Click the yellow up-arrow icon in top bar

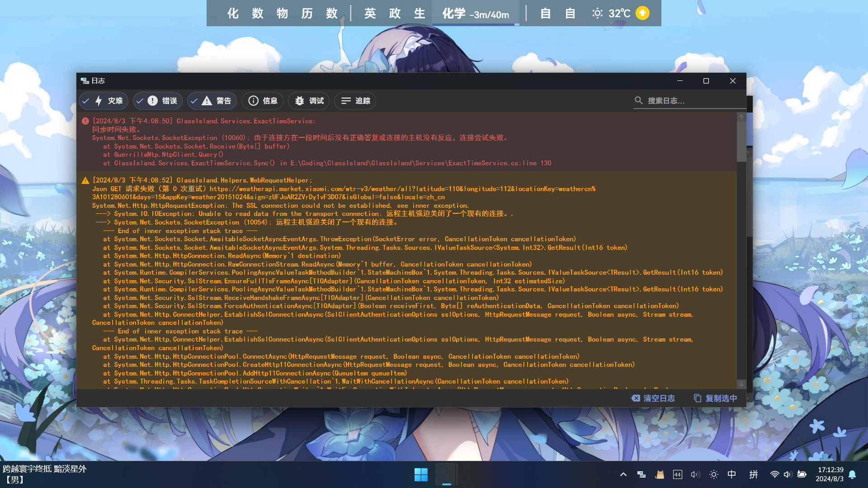(642, 13)
